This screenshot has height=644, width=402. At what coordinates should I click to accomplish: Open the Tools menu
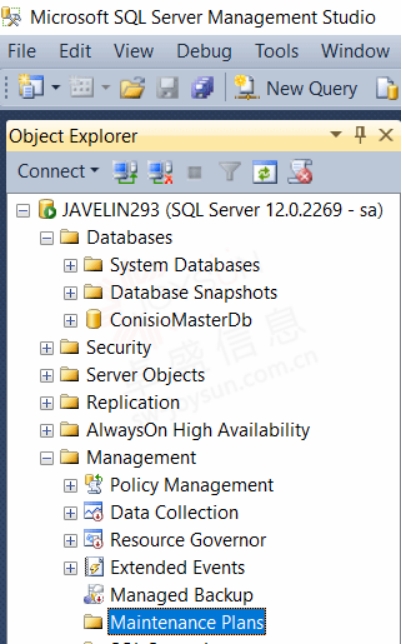pyautogui.click(x=277, y=51)
